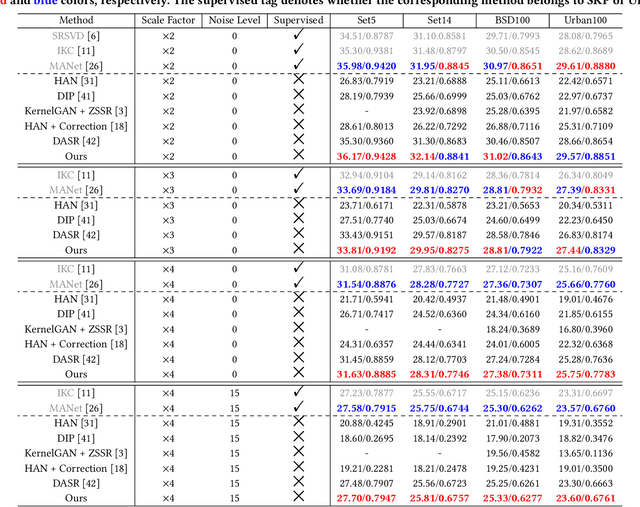Click the red value "36.17/0.9428"
Viewport: 640px width, 507px height.
click(367, 156)
